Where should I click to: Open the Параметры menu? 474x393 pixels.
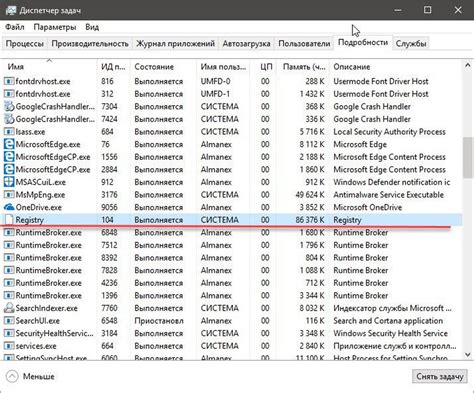(55, 27)
